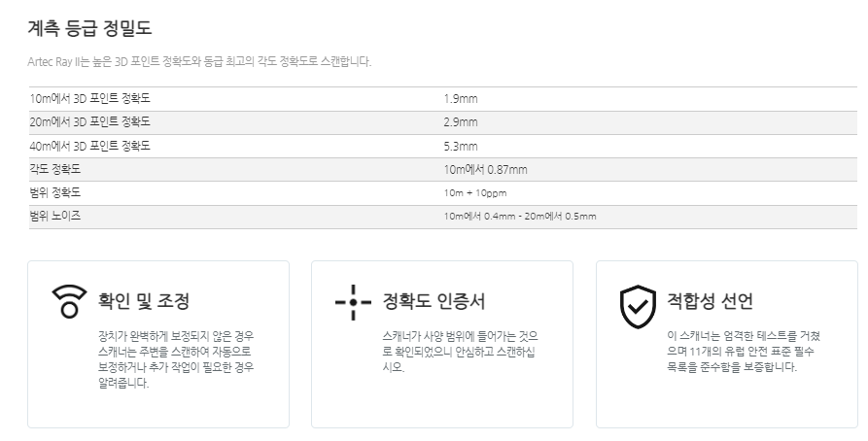Viewport: 868px width, 441px height.
Task: Click the shield checkmark icon beside 적합성 선언
Action: pos(638,307)
